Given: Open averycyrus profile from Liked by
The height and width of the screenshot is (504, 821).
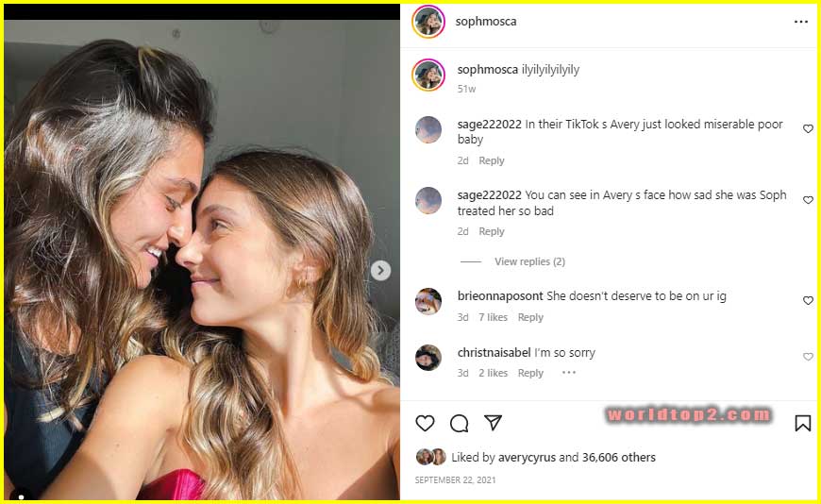Looking at the screenshot, I should pyautogui.click(x=528, y=457).
